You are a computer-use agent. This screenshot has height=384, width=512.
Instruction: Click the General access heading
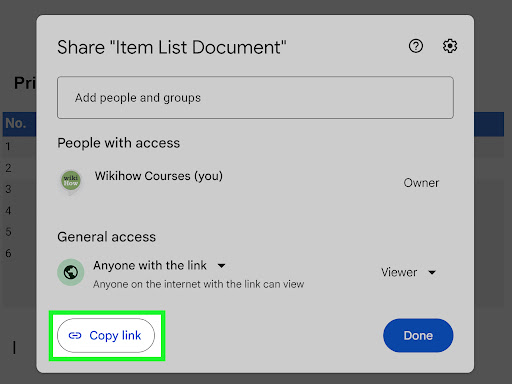tap(107, 237)
